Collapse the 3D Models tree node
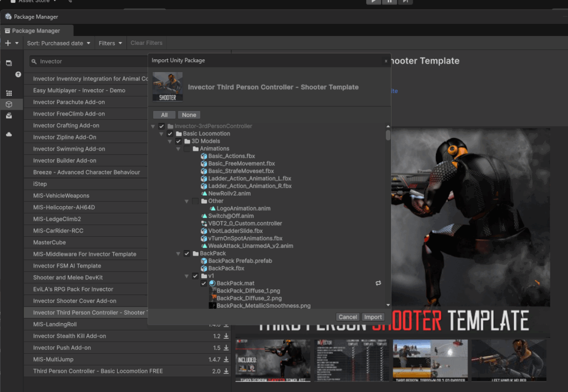Viewport: 568px width, 392px height. [x=170, y=141]
